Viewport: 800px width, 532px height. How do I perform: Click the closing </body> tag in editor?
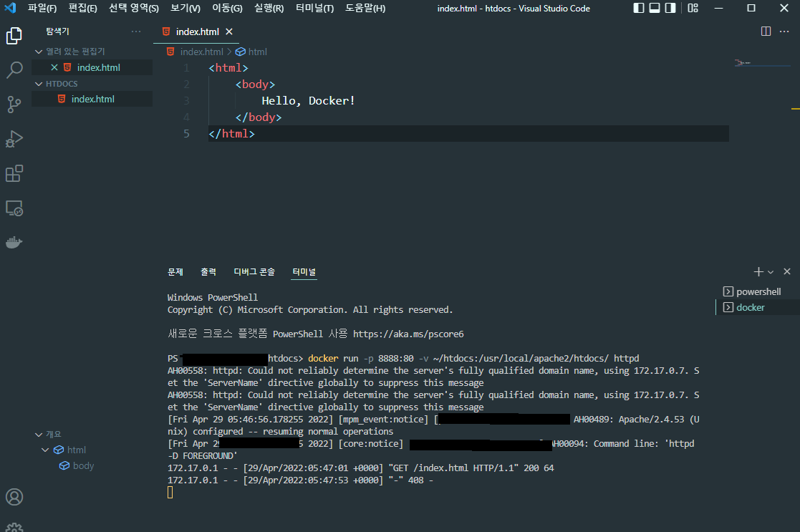258,117
